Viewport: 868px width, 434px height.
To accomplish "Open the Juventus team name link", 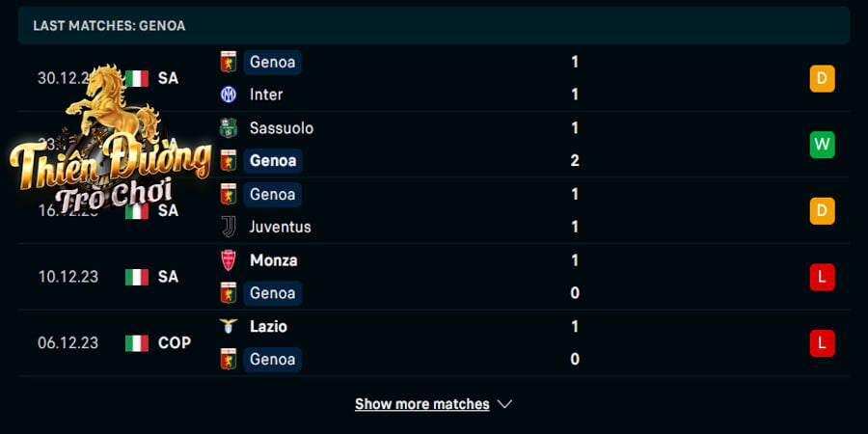I will [x=280, y=227].
